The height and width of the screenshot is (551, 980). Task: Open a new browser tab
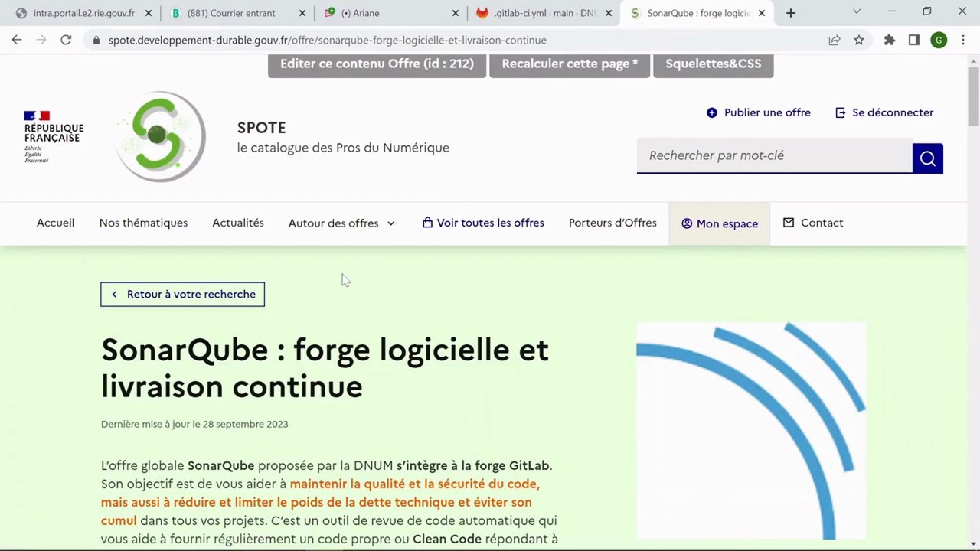791,13
